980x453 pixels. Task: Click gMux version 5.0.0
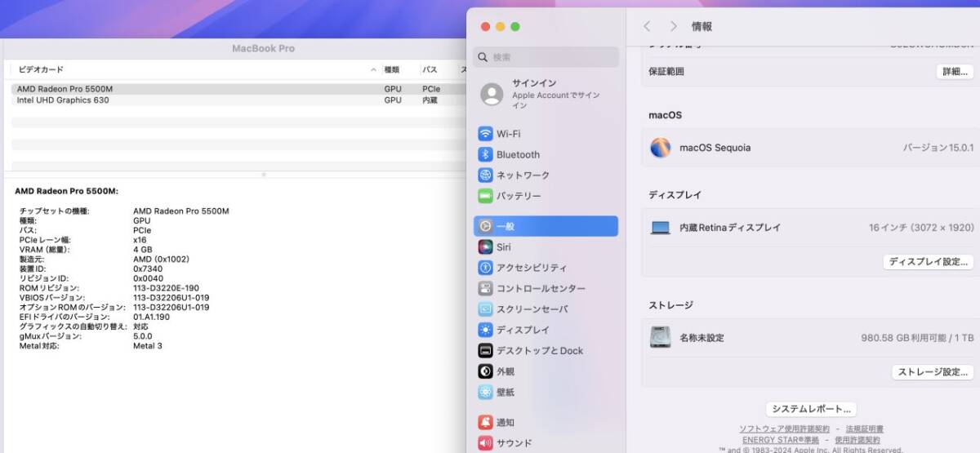point(143,336)
